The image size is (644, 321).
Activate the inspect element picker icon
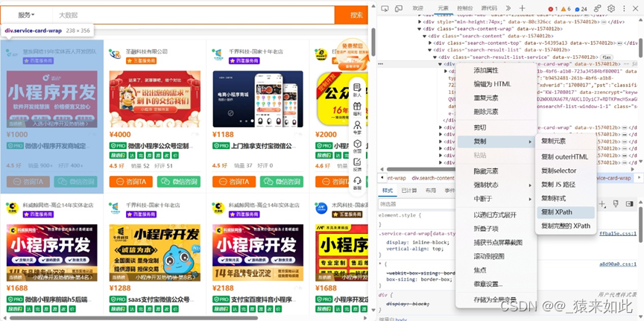385,8
